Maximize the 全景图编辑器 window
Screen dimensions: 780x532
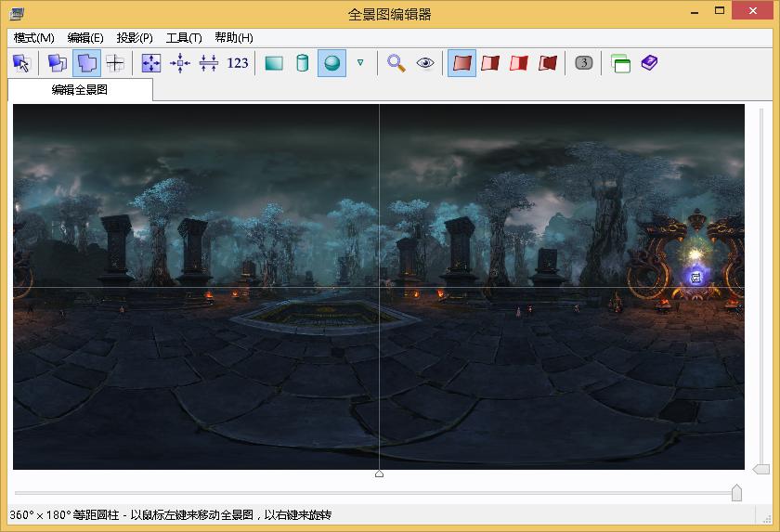tap(720, 10)
